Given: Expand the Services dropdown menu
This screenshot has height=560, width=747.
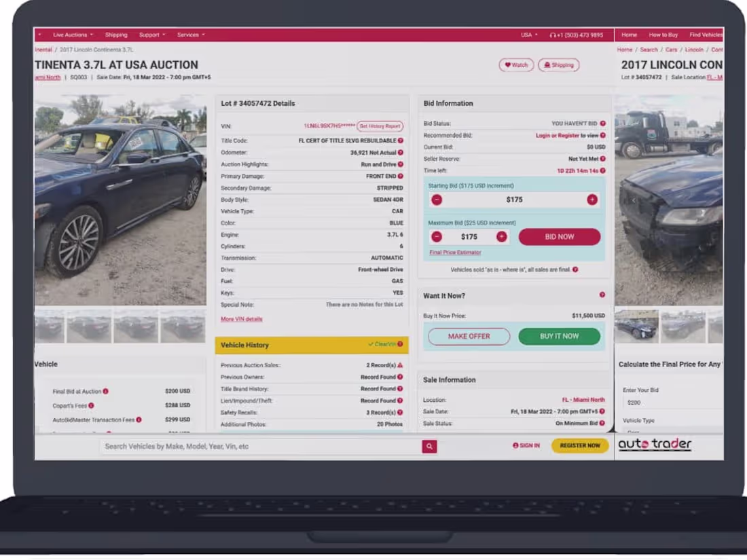Looking at the screenshot, I should coord(191,35).
